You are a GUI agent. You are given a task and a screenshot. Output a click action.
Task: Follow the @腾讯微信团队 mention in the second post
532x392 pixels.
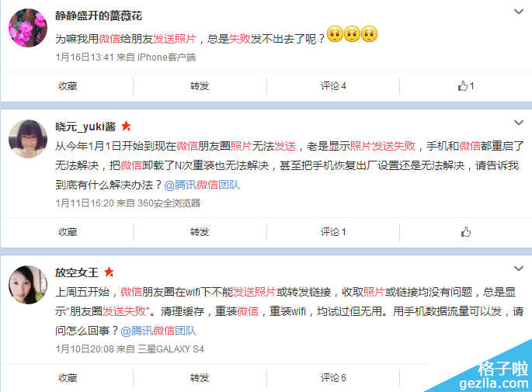coord(202,185)
